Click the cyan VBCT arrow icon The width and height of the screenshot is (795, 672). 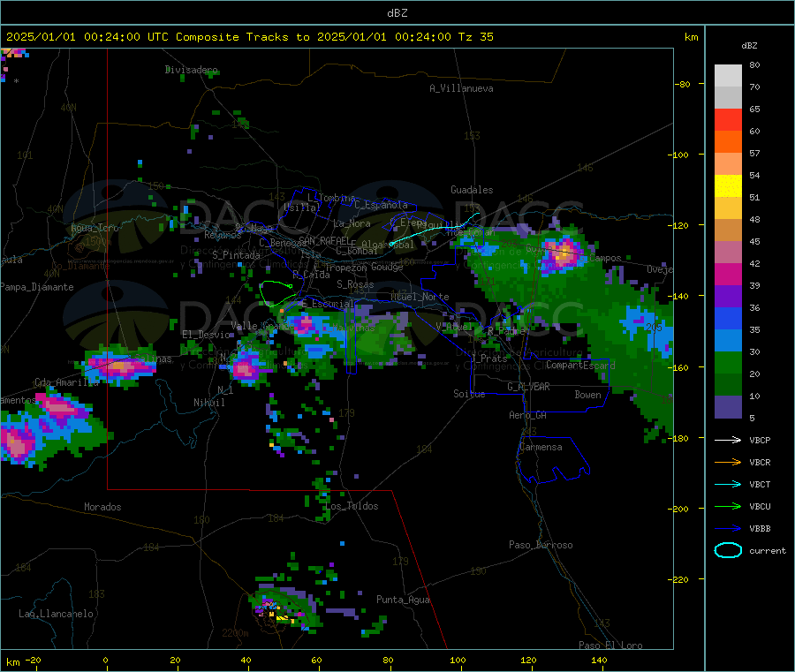click(x=728, y=484)
